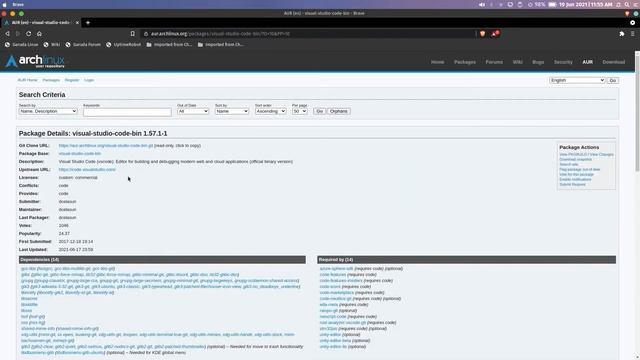Click the Apple menu icon

pyautogui.click(x=4, y=4)
